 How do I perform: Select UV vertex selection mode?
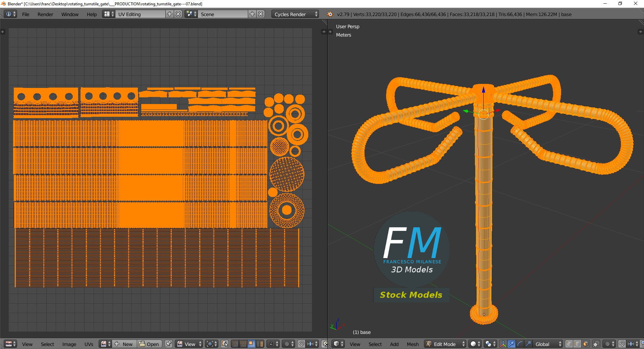(x=235, y=344)
